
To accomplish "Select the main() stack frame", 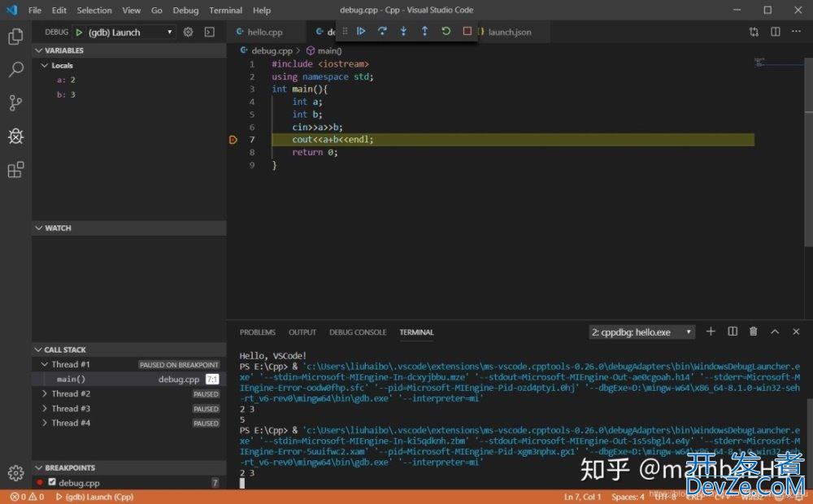I will point(129,379).
